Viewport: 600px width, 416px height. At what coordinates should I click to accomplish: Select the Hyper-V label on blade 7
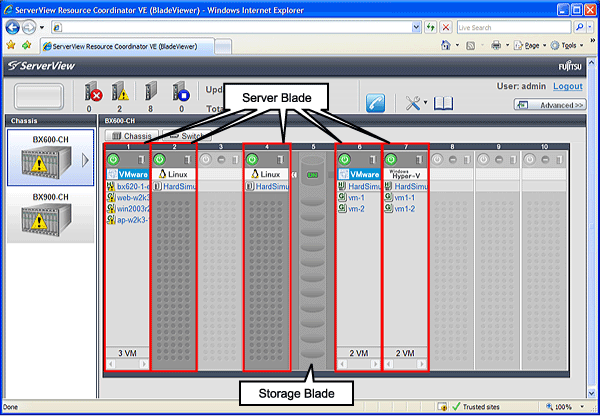[406, 175]
